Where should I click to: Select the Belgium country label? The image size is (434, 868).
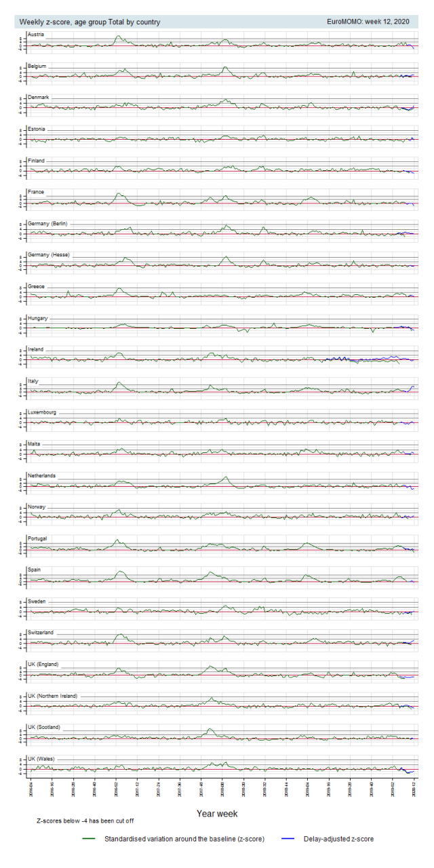[x=36, y=66]
